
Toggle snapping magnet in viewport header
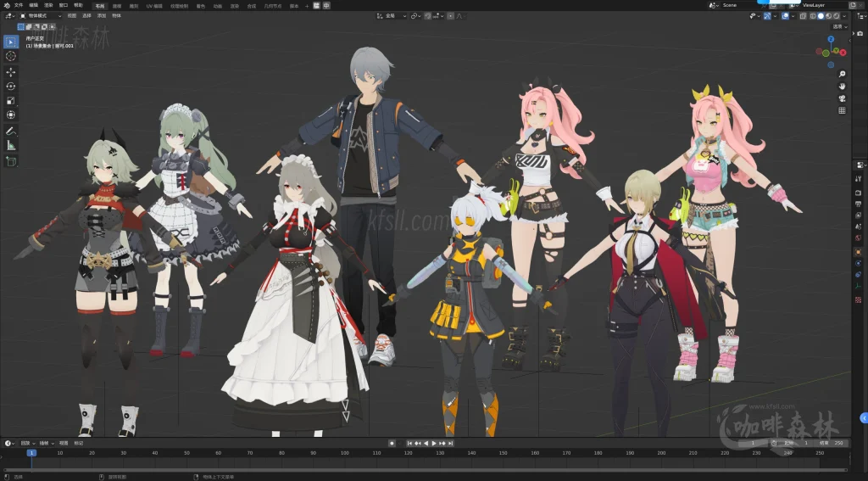(x=427, y=16)
